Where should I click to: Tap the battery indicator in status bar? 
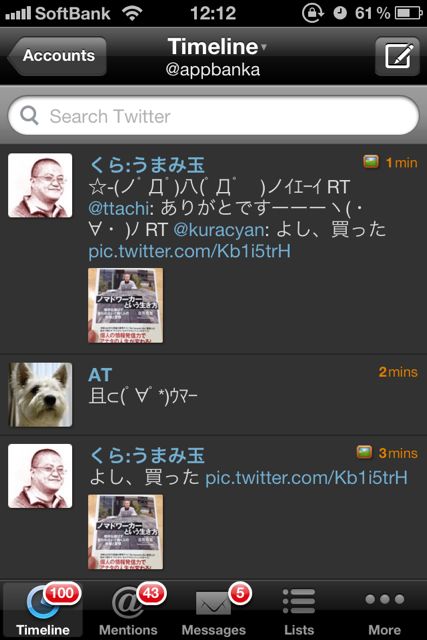point(409,13)
